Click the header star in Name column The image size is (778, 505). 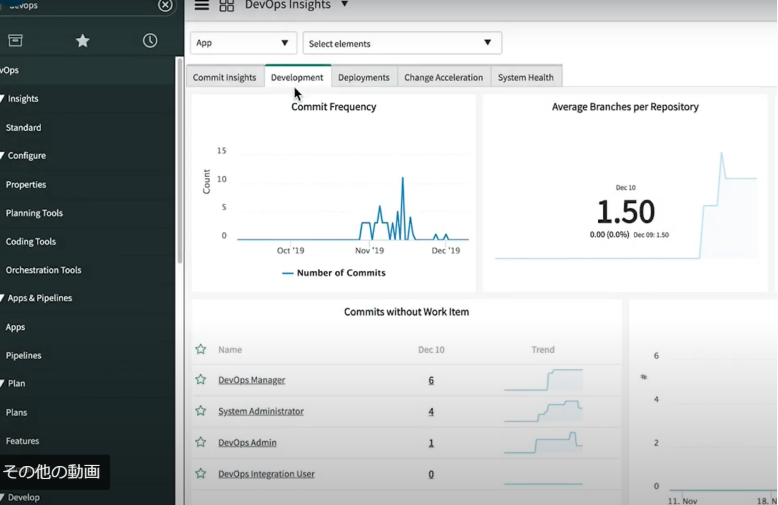(x=200, y=349)
